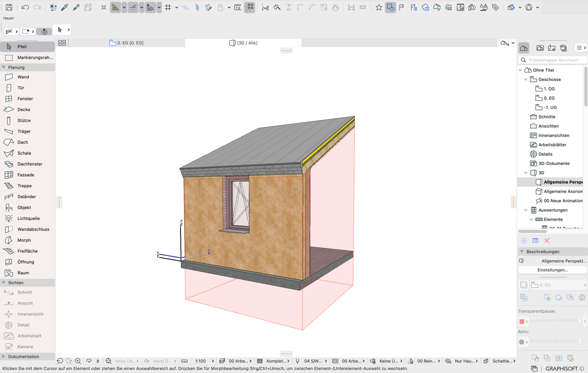Collapse the Geschosse tree node
This screenshot has width=588, height=373.
coord(526,79)
